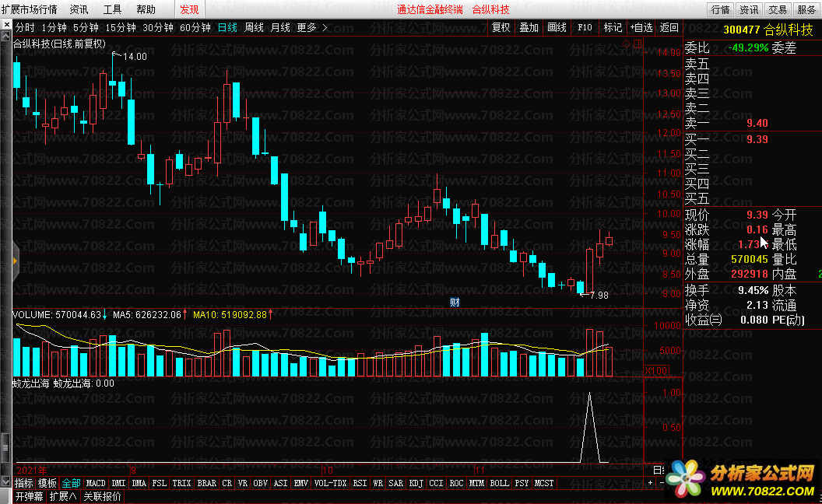Select the 日线 daily chart tab
Screen dimensions: 822x504
[x=227, y=27]
